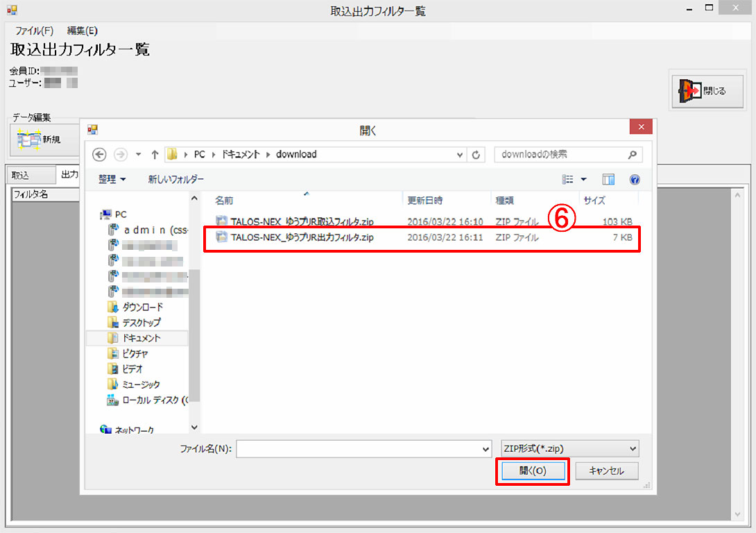Click PC computer icon in navigation tree
The height and width of the screenshot is (533, 756).
point(105,214)
